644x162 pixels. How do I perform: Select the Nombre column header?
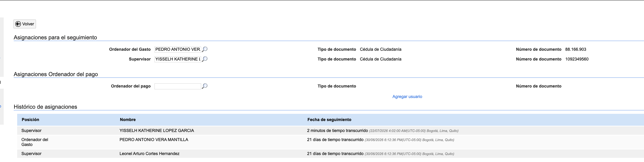click(x=128, y=120)
